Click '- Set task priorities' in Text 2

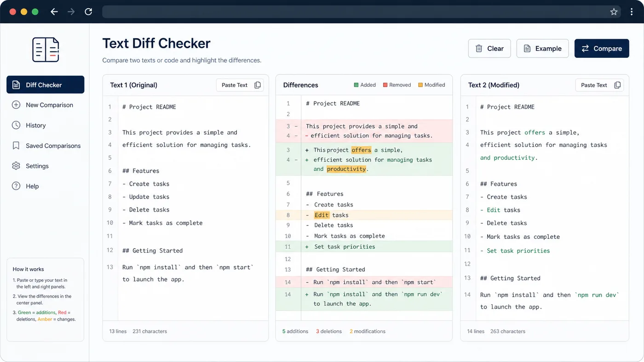click(x=515, y=251)
